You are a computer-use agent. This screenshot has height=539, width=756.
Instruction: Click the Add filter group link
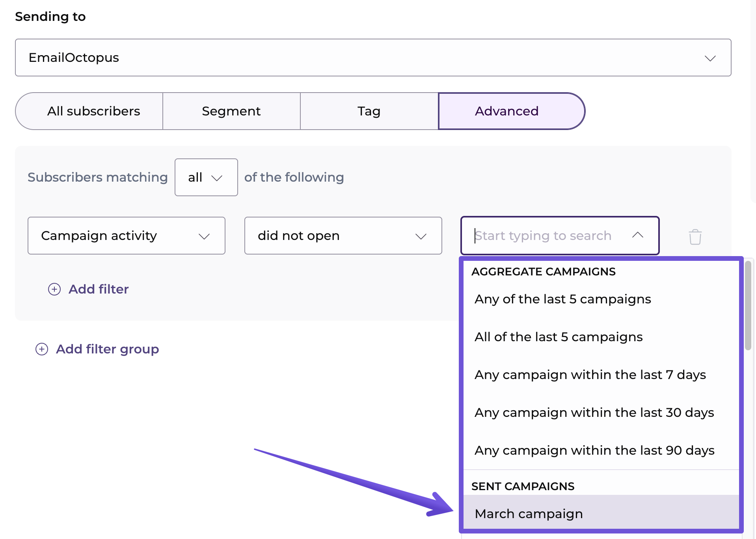(x=107, y=349)
